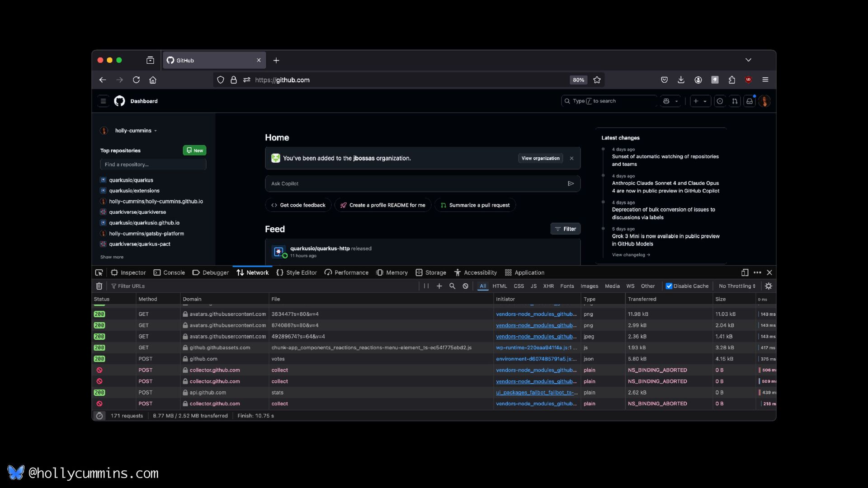This screenshot has width=868, height=488.
Task: Click the Ask Copilot input field
Action: click(416, 183)
